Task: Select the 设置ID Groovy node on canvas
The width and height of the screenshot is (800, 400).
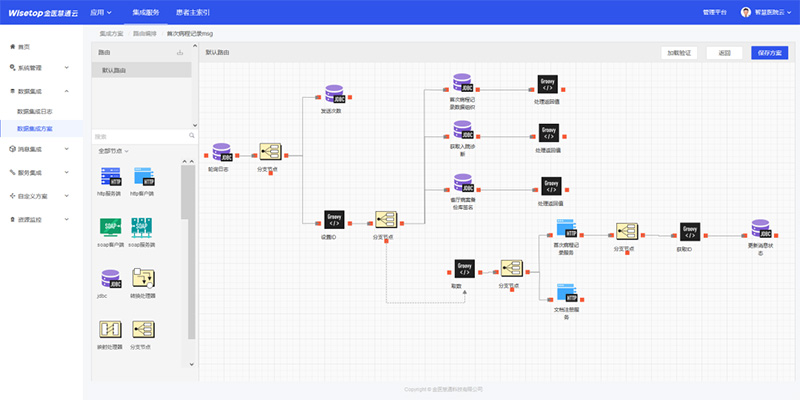Action: [333, 221]
